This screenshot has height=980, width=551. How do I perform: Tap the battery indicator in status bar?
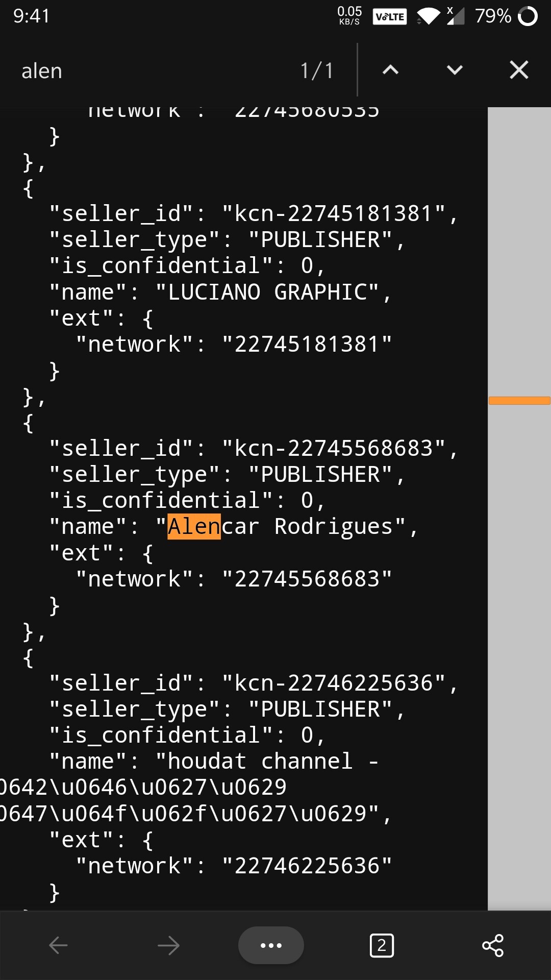pyautogui.click(x=506, y=16)
